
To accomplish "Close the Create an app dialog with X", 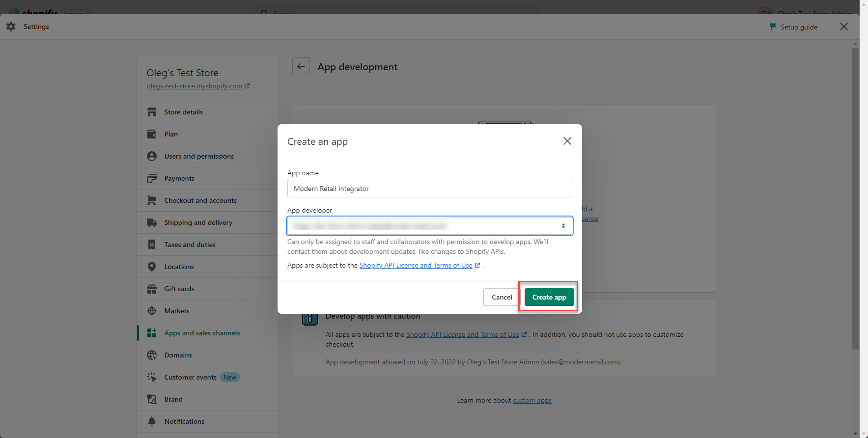I will [x=567, y=141].
